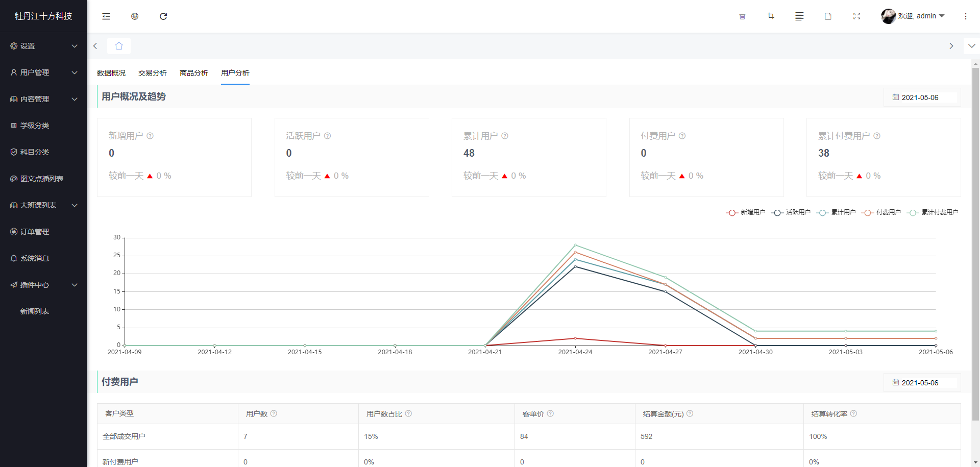Open 系统消息 in the sidebar
Viewport: 980px width, 467px height.
(35, 258)
